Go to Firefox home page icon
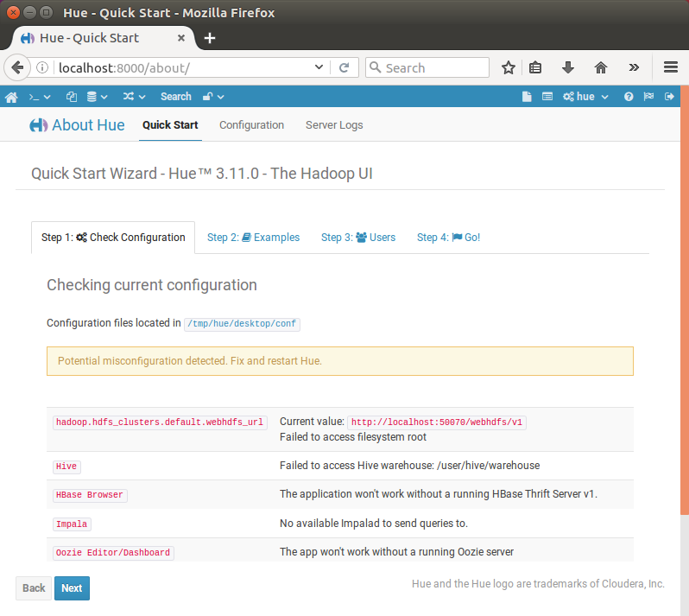 (601, 67)
